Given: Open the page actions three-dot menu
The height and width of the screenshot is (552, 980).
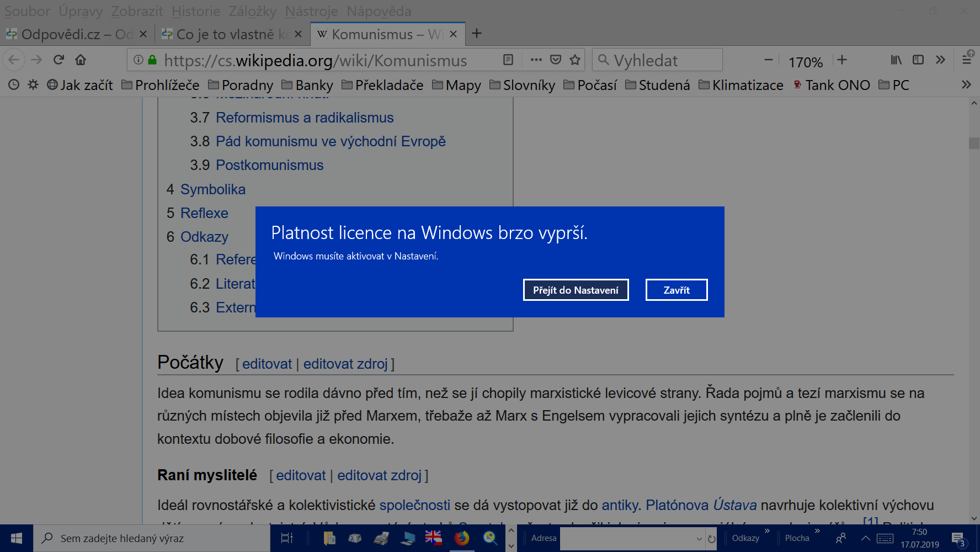Looking at the screenshot, I should [535, 60].
